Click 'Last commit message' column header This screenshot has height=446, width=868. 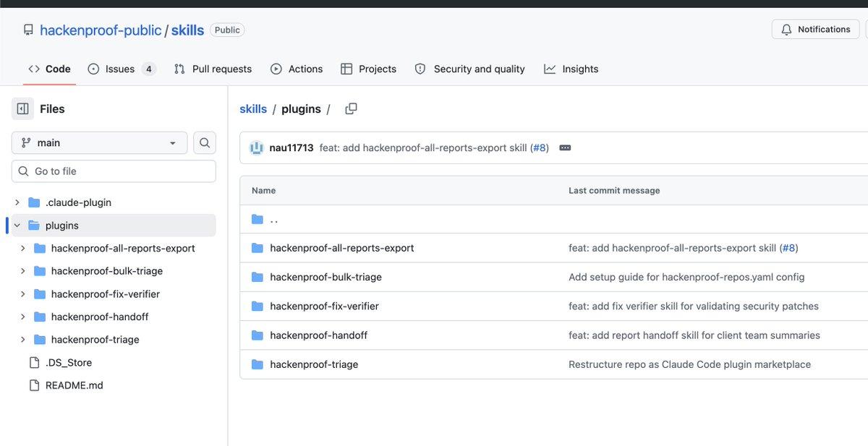tap(614, 191)
